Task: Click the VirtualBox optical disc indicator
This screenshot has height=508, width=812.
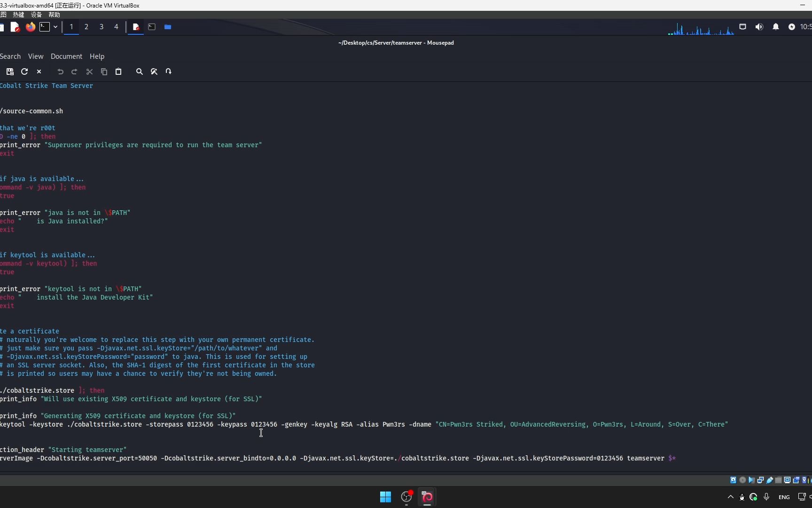Action: pyautogui.click(x=742, y=480)
